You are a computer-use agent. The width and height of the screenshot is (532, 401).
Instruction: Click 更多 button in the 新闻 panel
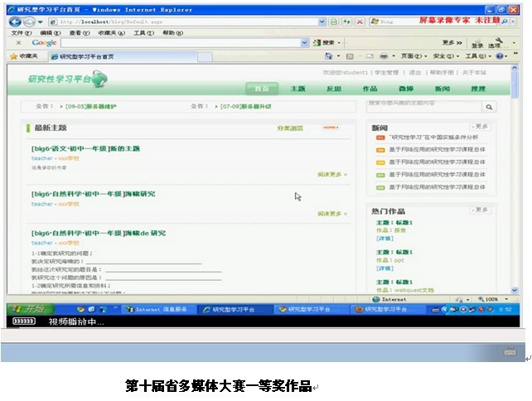click(x=480, y=127)
